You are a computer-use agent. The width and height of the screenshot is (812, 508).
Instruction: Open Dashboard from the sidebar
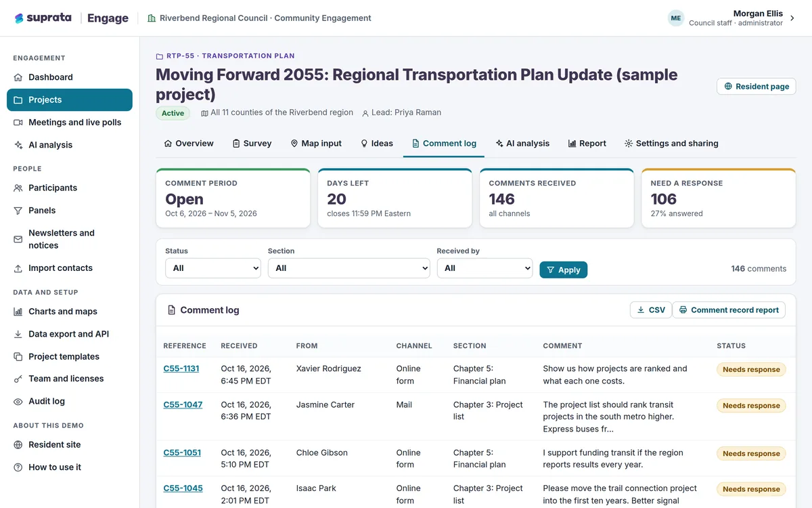pos(70,77)
